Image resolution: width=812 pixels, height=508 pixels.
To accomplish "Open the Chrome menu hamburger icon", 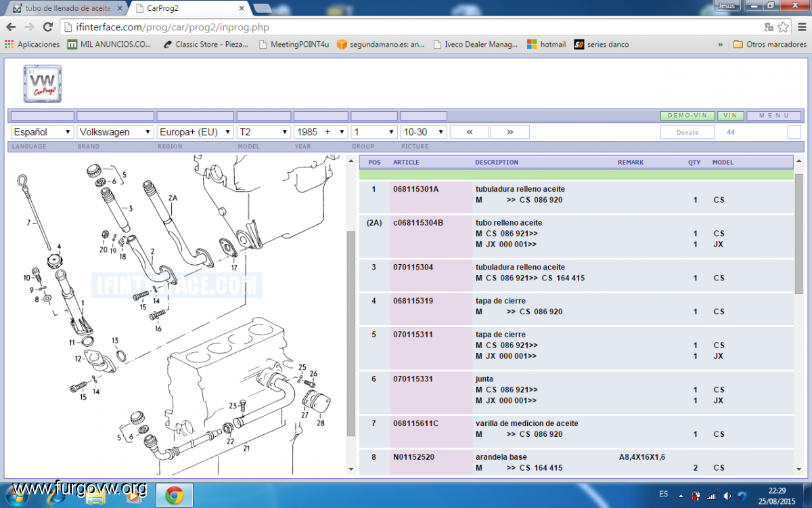I will 800,27.
